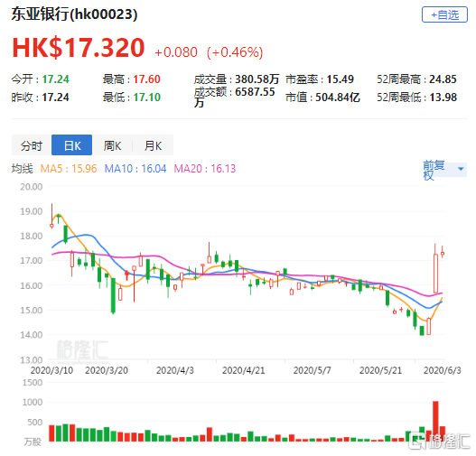Click the 2020/6/3 date axis label
Screen dimensions: 476x456
443,370
